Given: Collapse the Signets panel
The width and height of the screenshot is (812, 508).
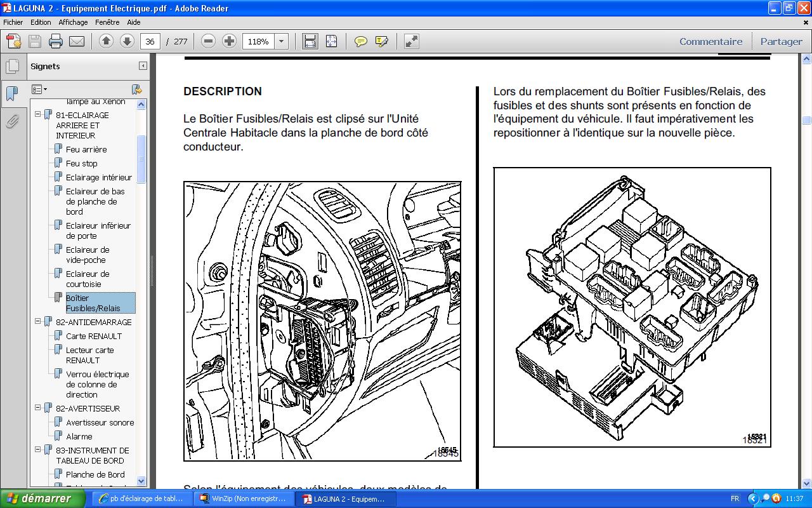Looking at the screenshot, I should tap(143, 66).
